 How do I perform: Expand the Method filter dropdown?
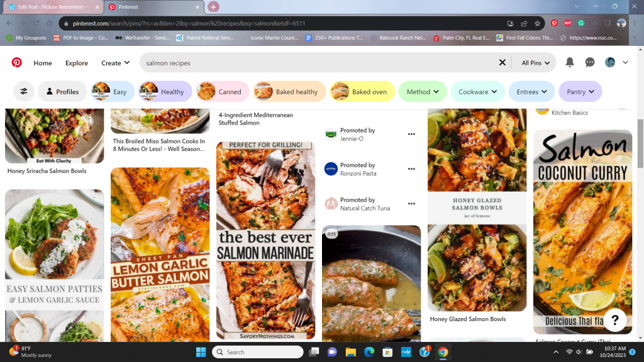point(423,92)
